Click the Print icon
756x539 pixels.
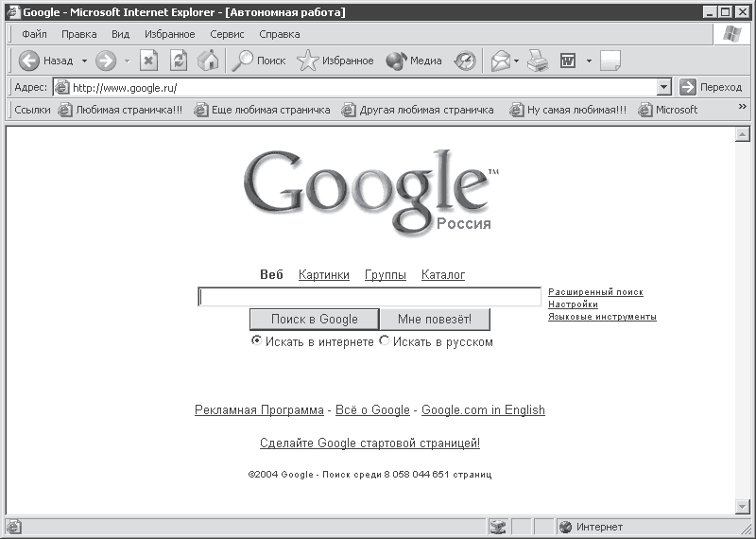[x=538, y=61]
